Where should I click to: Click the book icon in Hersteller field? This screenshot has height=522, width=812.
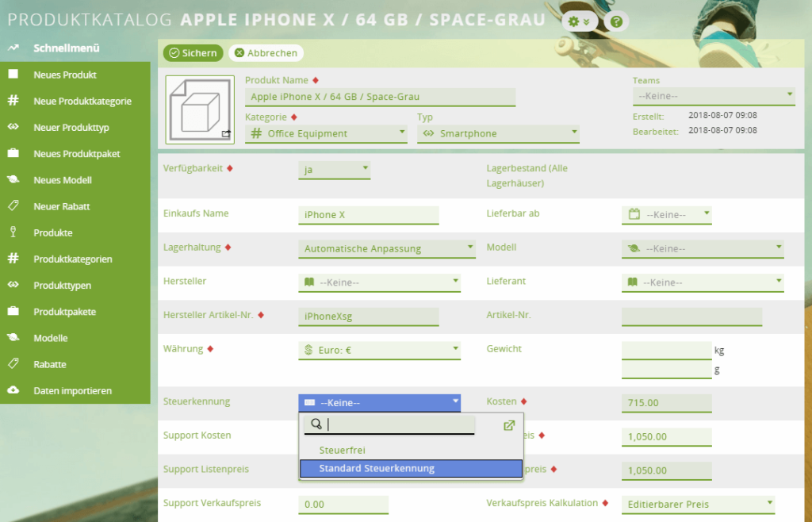310,282
